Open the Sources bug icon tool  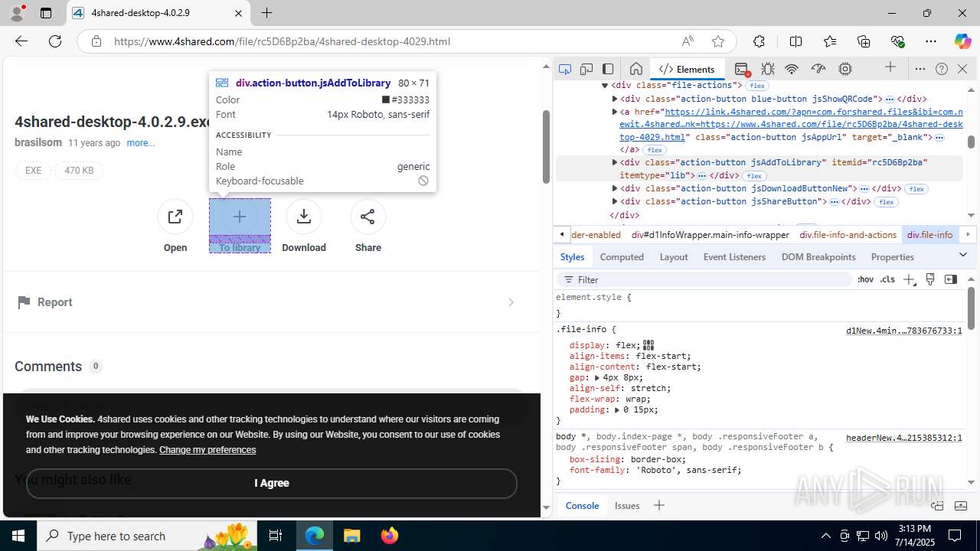coord(768,69)
